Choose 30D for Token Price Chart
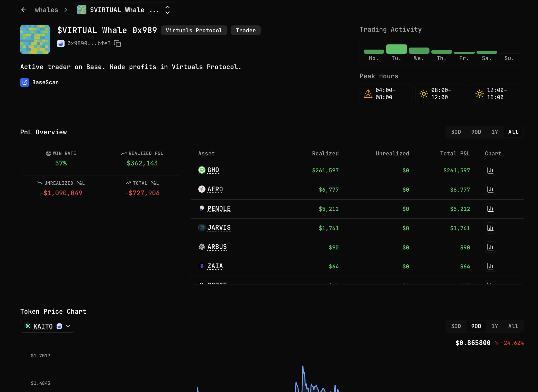The height and width of the screenshot is (392, 538). 456,326
